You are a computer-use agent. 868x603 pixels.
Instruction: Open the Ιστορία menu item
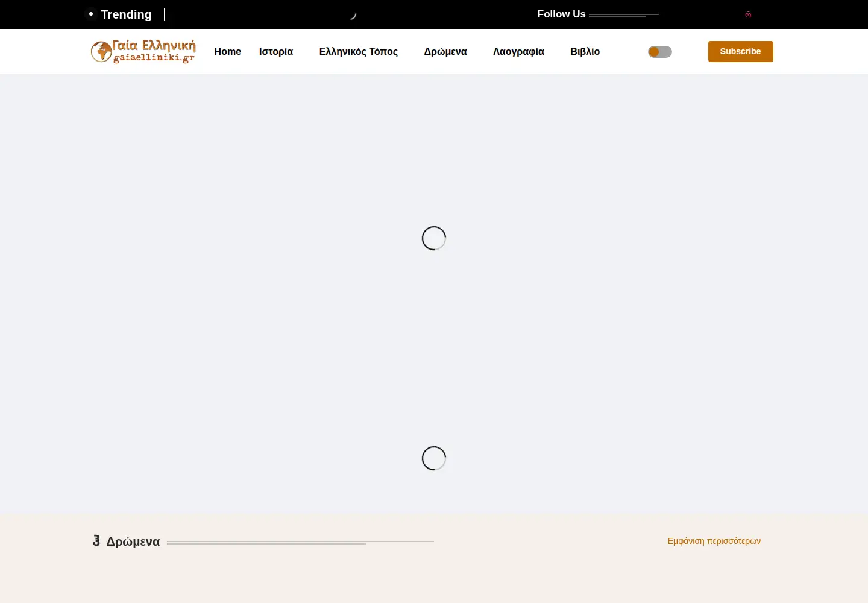(x=276, y=52)
